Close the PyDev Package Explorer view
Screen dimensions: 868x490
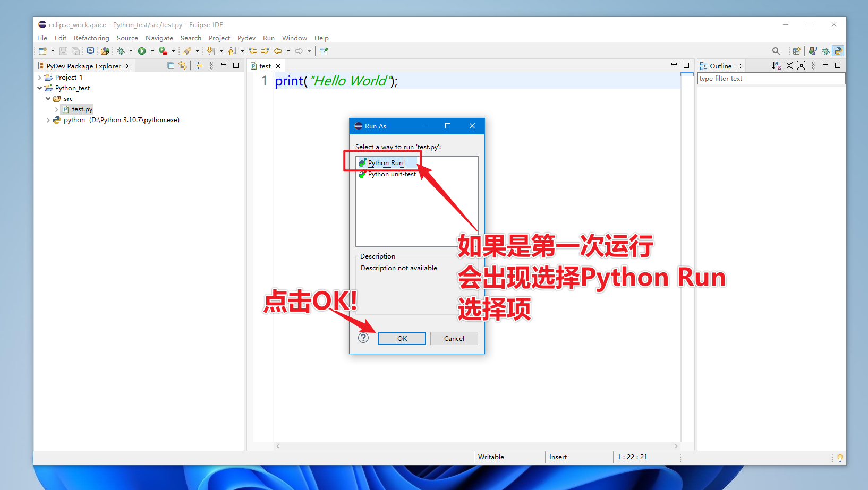coord(128,66)
